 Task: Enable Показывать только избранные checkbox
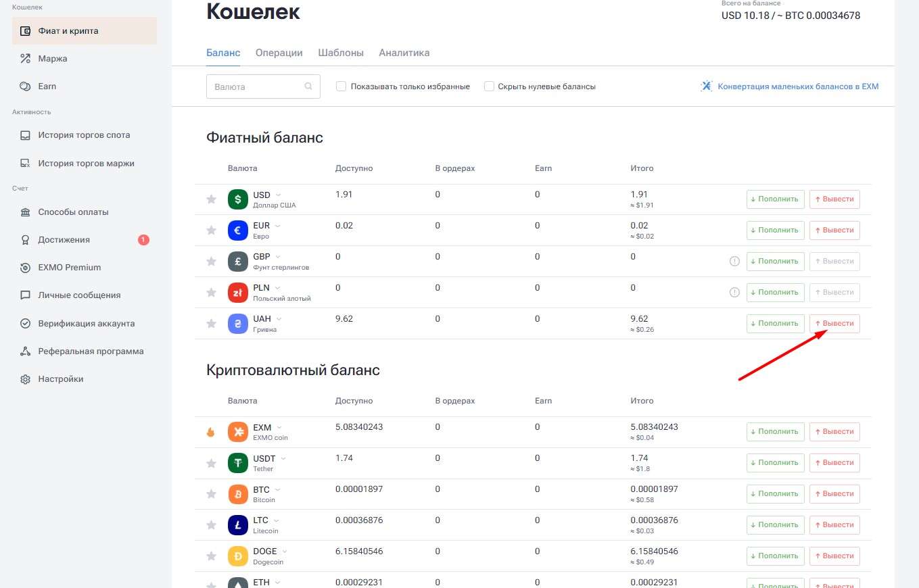(341, 87)
